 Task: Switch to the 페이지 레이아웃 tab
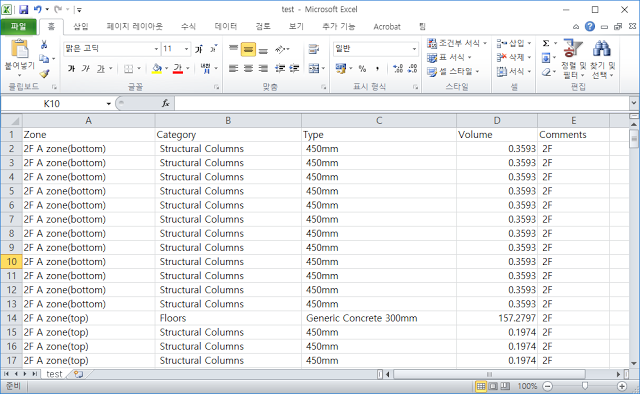pyautogui.click(x=135, y=27)
